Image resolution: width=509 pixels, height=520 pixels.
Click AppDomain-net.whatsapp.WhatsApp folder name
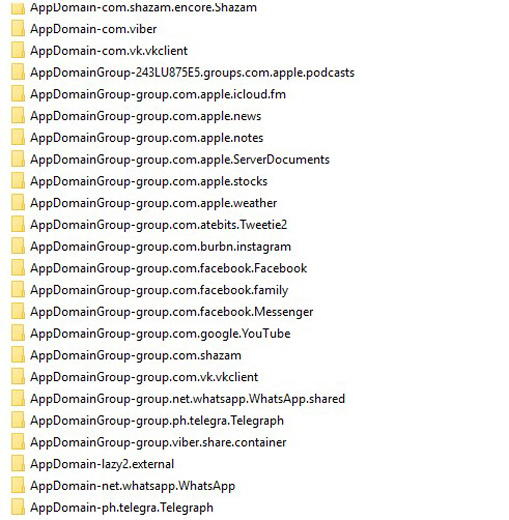[132, 486]
